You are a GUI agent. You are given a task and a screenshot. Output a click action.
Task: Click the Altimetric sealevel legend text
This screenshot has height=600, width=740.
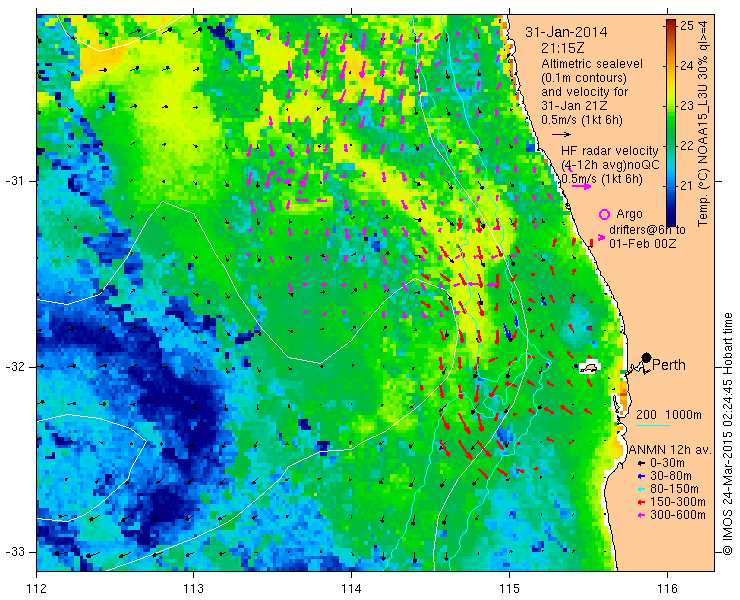click(x=592, y=64)
